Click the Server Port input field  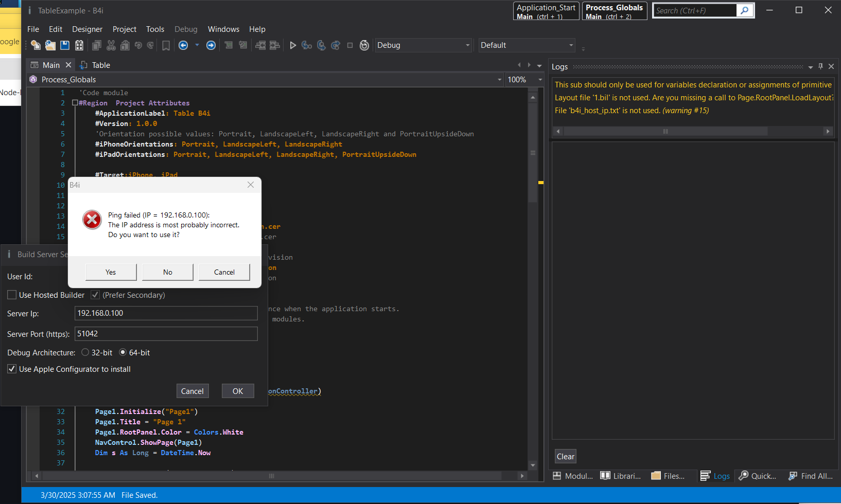click(166, 334)
